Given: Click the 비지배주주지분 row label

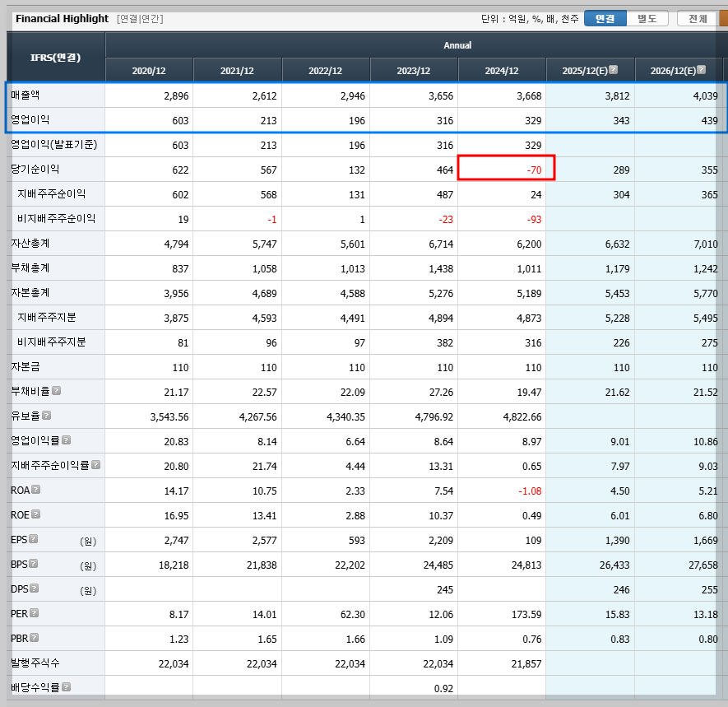Looking at the screenshot, I should pyautogui.click(x=52, y=342).
